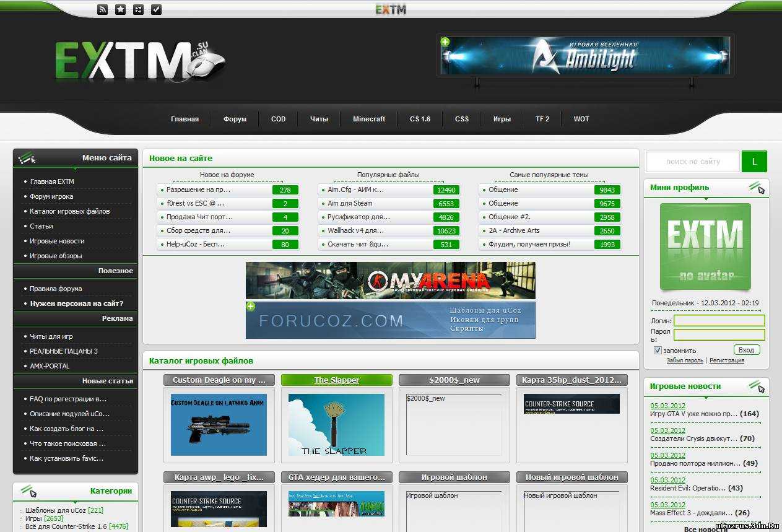Image resolution: width=782 pixels, height=532 pixels.
Task: Open The Slapper file title
Action: 336,380
